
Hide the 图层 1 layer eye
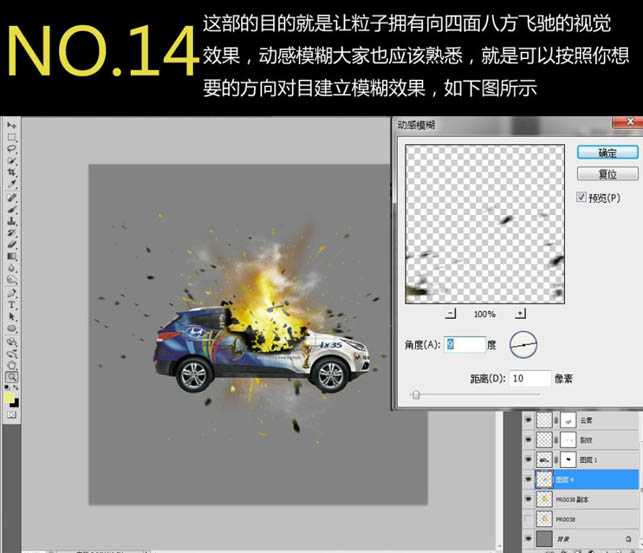528,460
